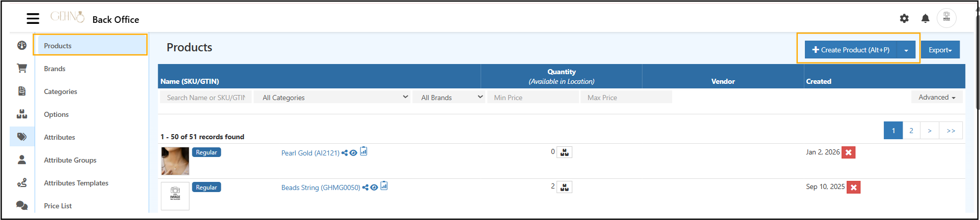Viewport: 980px width, 220px height.
Task: Click stock locations icon for Pearl Gold
Action: pyautogui.click(x=565, y=152)
